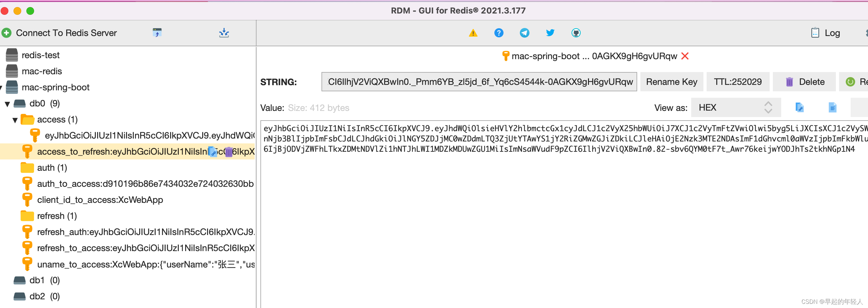Open the GitHub repository icon
The image size is (868, 308).
[x=576, y=33]
